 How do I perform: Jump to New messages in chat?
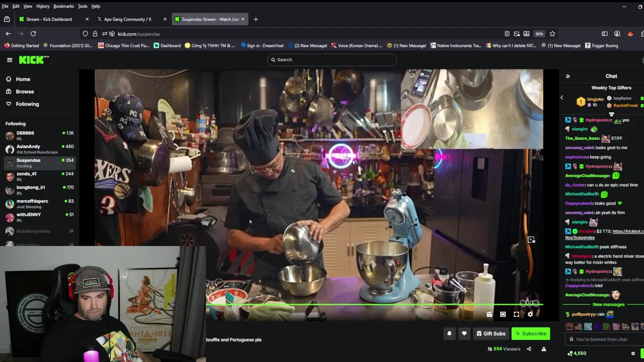[608, 305]
